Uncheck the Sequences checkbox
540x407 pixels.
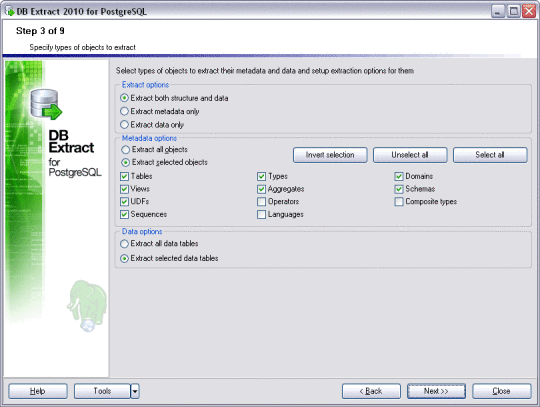point(124,215)
